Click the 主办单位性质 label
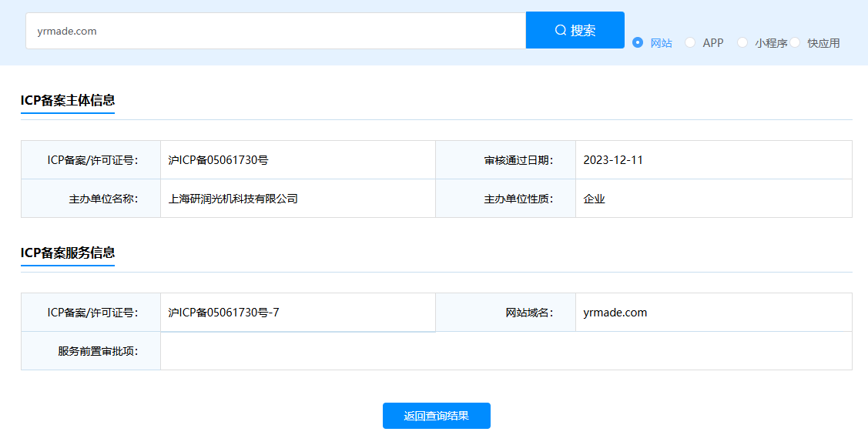Viewport: 868px width, 445px height. tap(518, 199)
